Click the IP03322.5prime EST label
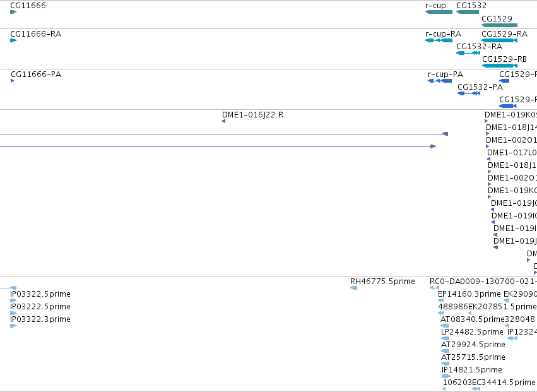Image resolution: width=537 pixels, height=392 pixels. [x=40, y=294]
